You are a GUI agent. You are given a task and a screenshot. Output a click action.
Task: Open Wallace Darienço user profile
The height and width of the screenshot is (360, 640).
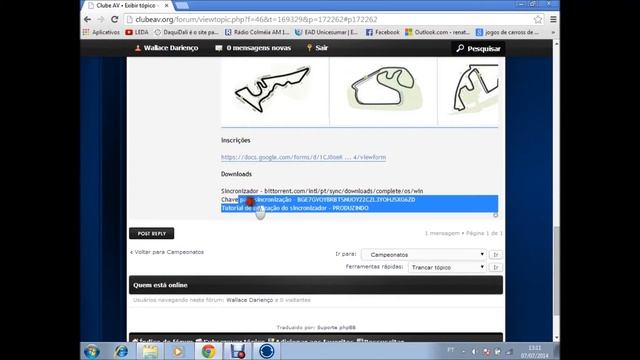[x=167, y=48]
